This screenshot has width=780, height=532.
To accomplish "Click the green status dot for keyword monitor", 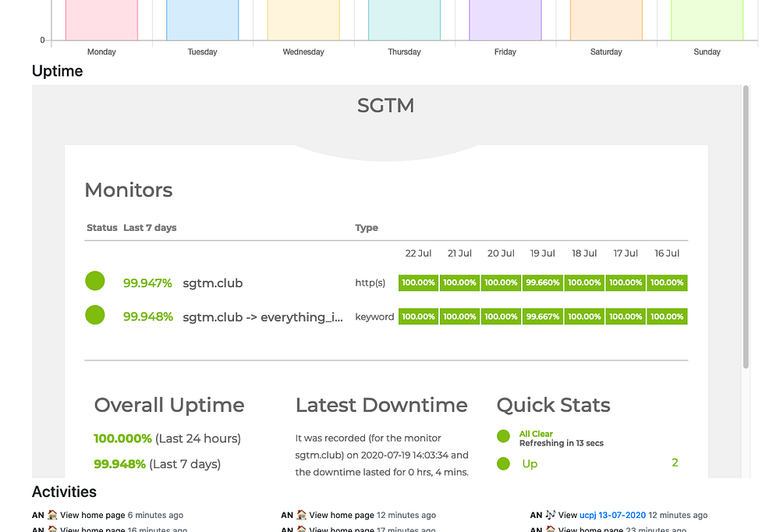I will point(95,314).
